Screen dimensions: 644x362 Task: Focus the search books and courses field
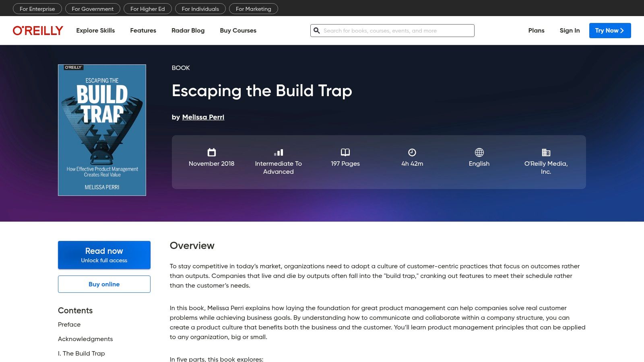click(396, 31)
